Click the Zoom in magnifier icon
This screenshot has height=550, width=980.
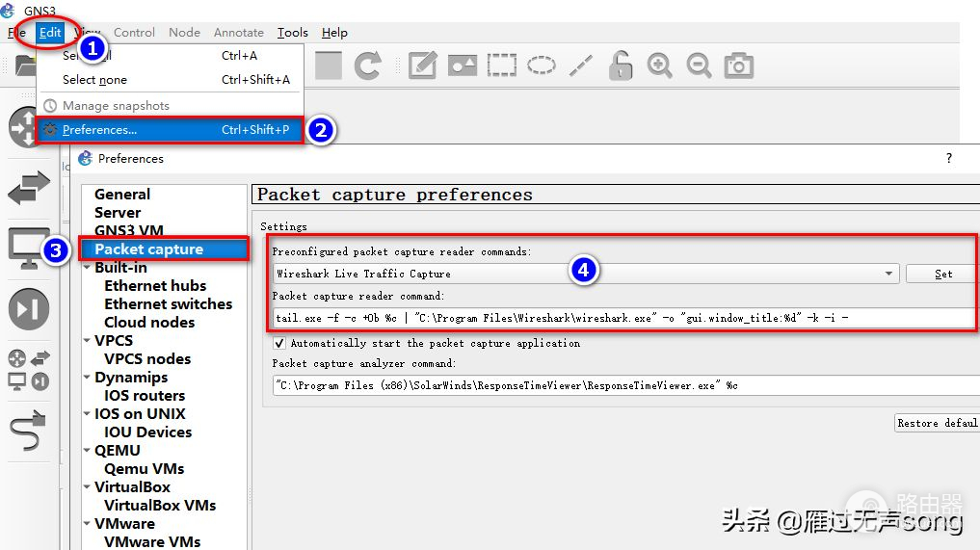point(659,65)
